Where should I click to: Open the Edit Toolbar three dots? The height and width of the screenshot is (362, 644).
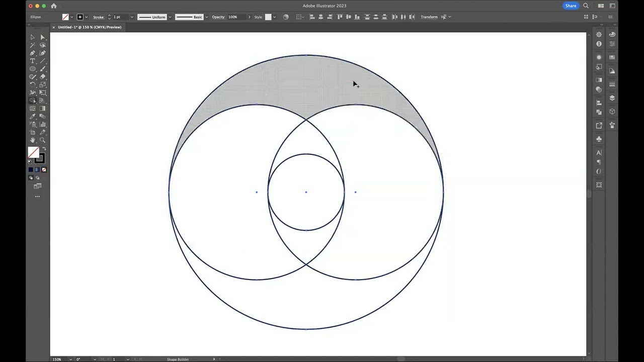click(x=37, y=197)
